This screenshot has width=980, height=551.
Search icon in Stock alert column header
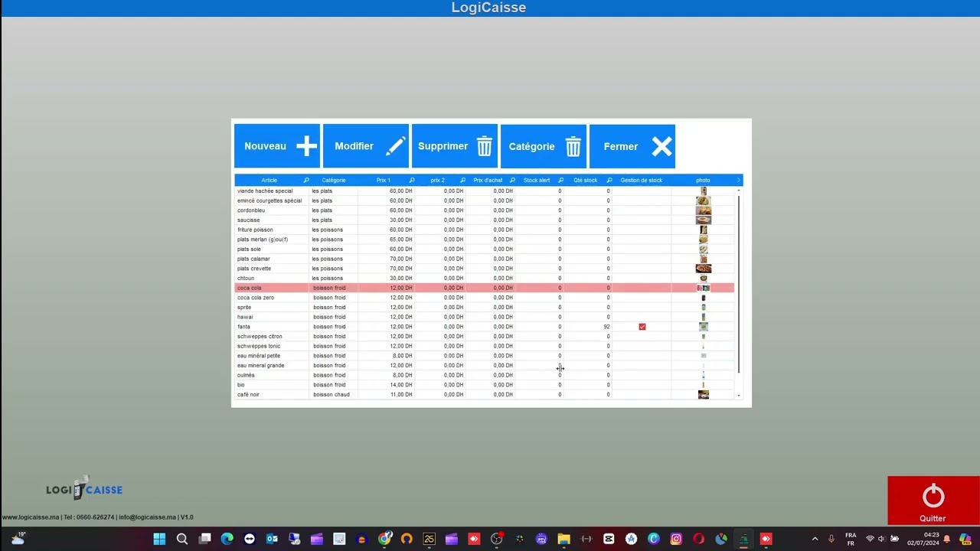(560, 181)
